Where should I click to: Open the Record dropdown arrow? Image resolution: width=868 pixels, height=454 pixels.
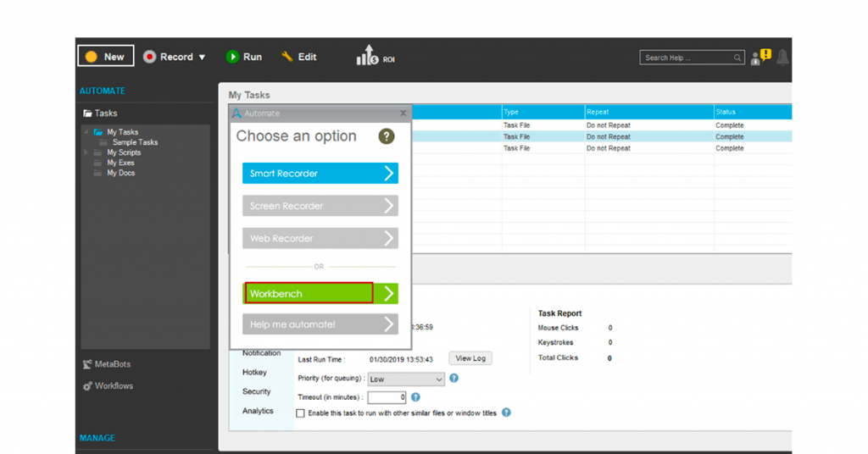coord(202,57)
